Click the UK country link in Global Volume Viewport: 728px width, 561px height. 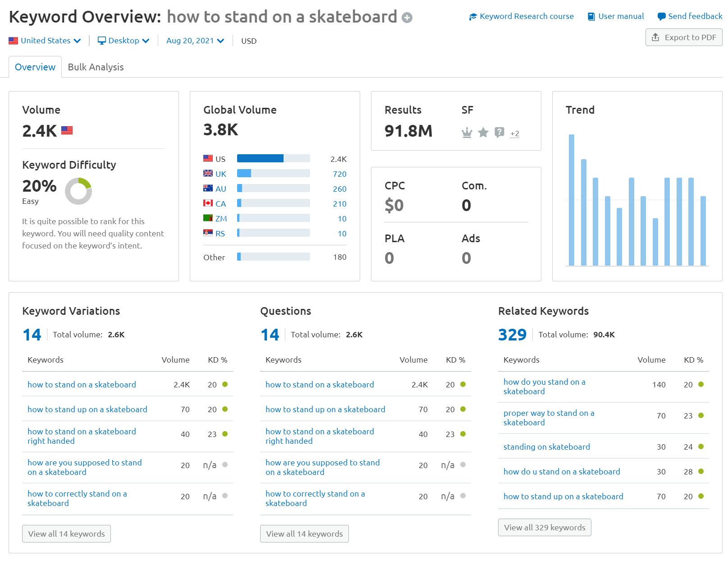(x=221, y=174)
